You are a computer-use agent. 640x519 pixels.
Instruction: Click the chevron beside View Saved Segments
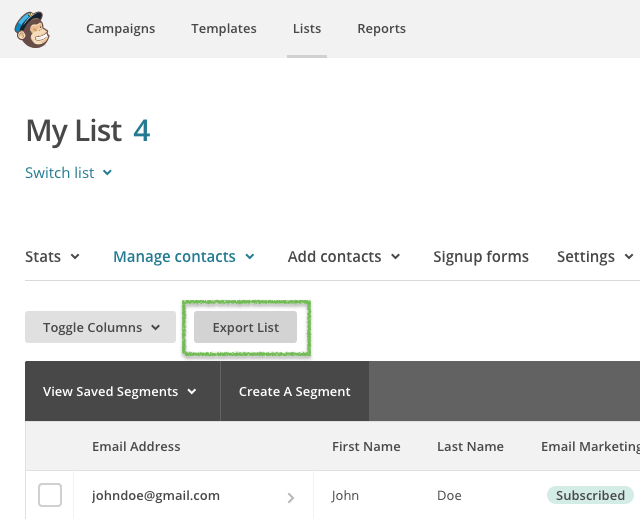[x=191, y=392]
